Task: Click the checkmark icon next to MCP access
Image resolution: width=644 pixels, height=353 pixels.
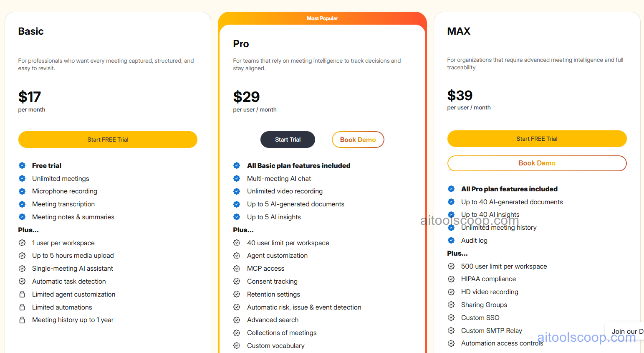Action: (237, 268)
